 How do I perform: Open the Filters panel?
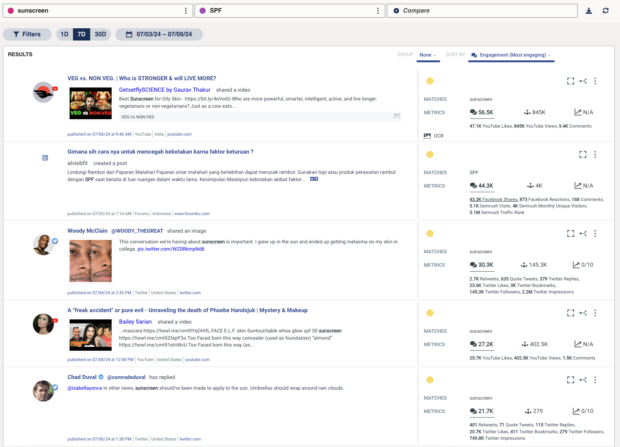(x=27, y=34)
